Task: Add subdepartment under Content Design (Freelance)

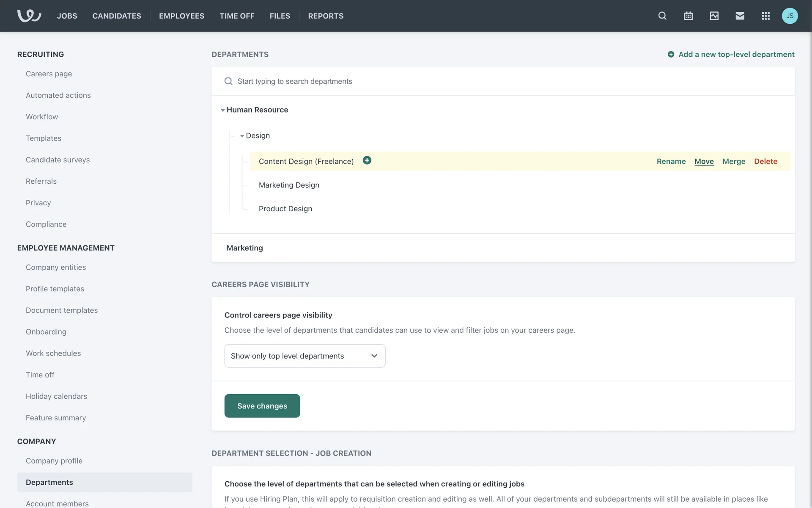Action: (367, 160)
